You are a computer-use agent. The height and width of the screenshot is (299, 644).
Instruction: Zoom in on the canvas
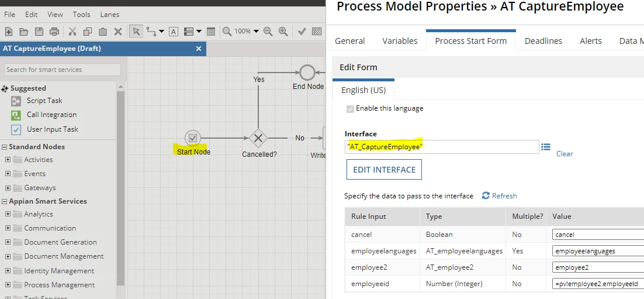[x=283, y=32]
